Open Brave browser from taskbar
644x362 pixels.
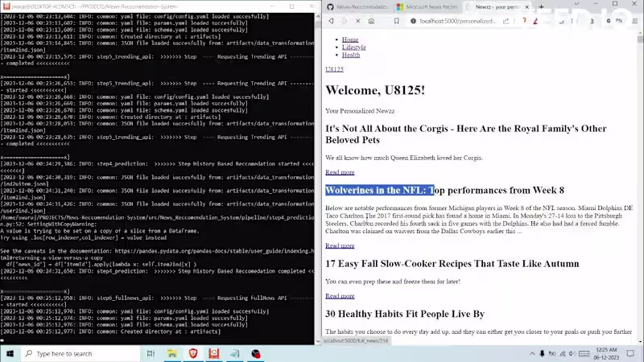(193, 353)
